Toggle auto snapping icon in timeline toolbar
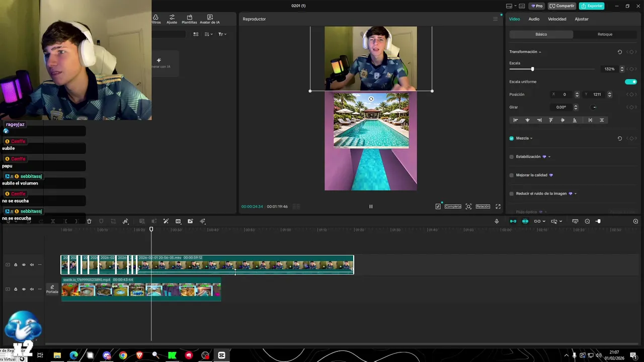The image size is (644, 362). pos(525,221)
